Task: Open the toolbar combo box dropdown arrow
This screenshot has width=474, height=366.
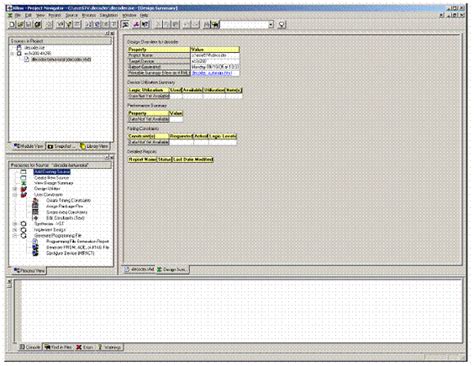Action: click(x=271, y=24)
